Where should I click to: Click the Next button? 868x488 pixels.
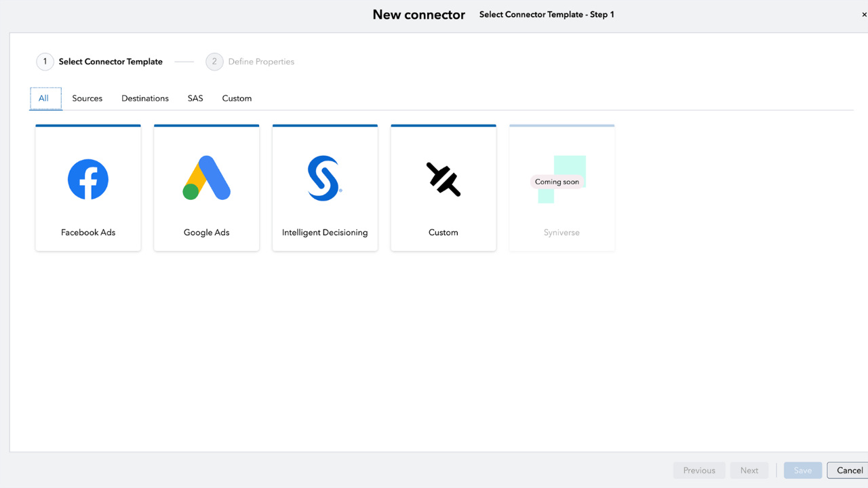click(x=749, y=470)
